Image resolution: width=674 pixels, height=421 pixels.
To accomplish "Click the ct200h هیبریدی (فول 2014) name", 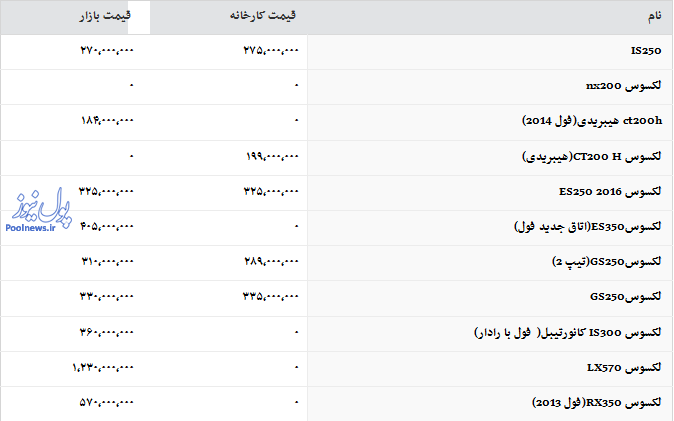I will click(x=592, y=122).
